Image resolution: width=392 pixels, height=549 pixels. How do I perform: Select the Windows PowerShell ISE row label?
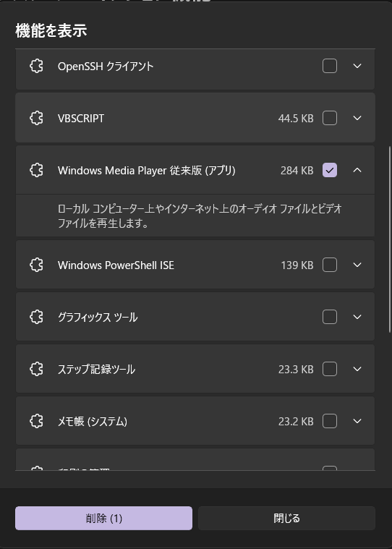tap(116, 265)
